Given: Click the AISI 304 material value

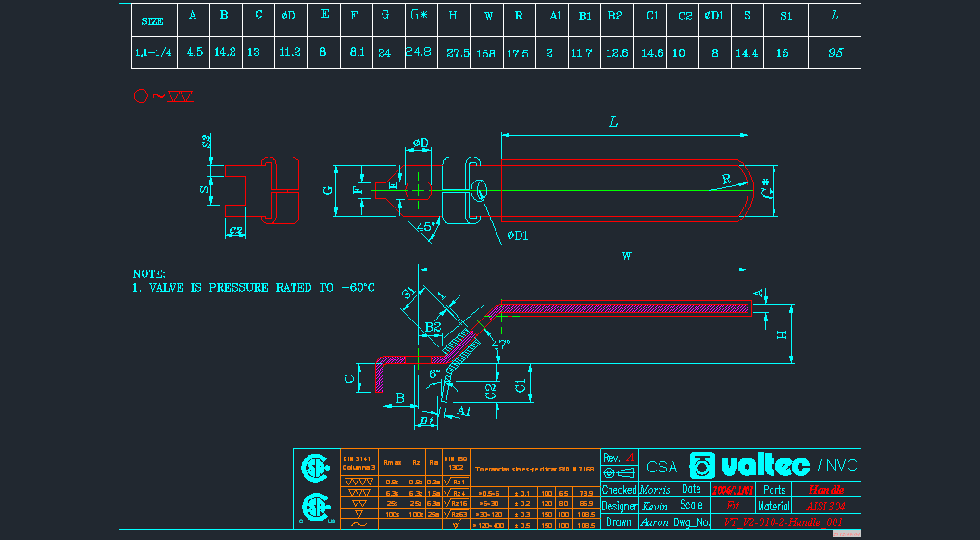Looking at the screenshot, I should click(826, 506).
